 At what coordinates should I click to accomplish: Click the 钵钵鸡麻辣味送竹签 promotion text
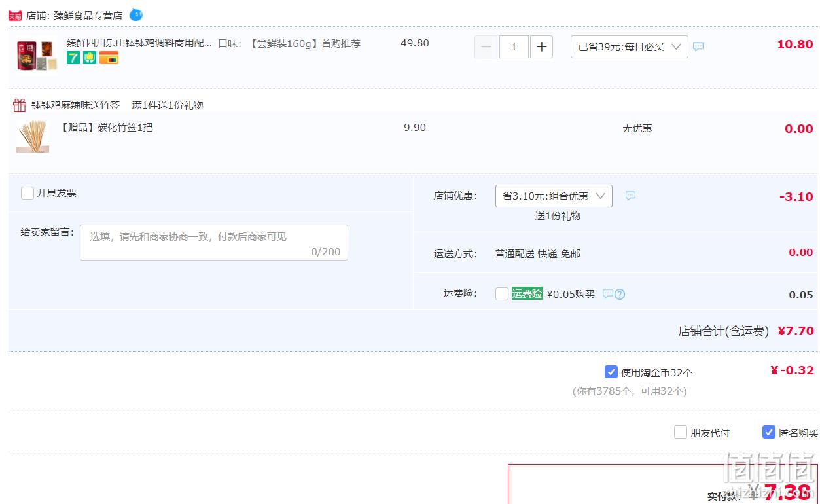coord(75,105)
